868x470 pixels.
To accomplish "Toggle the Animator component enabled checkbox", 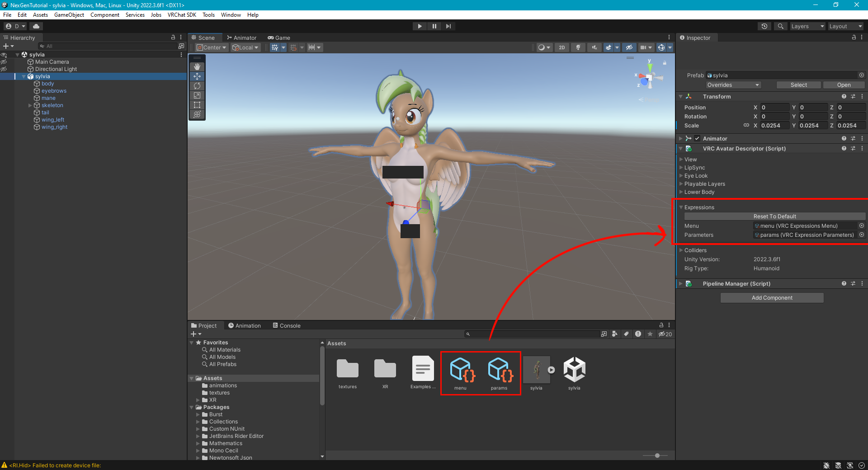I will 697,139.
